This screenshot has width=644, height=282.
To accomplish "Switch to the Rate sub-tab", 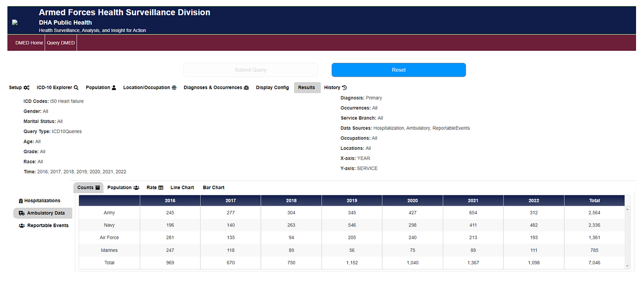I will click(155, 187).
